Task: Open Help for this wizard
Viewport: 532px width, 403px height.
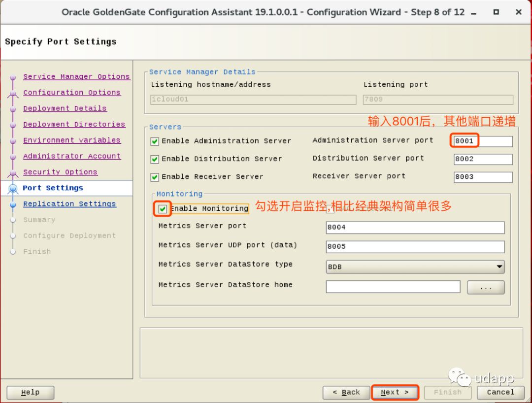Action: pos(30,393)
